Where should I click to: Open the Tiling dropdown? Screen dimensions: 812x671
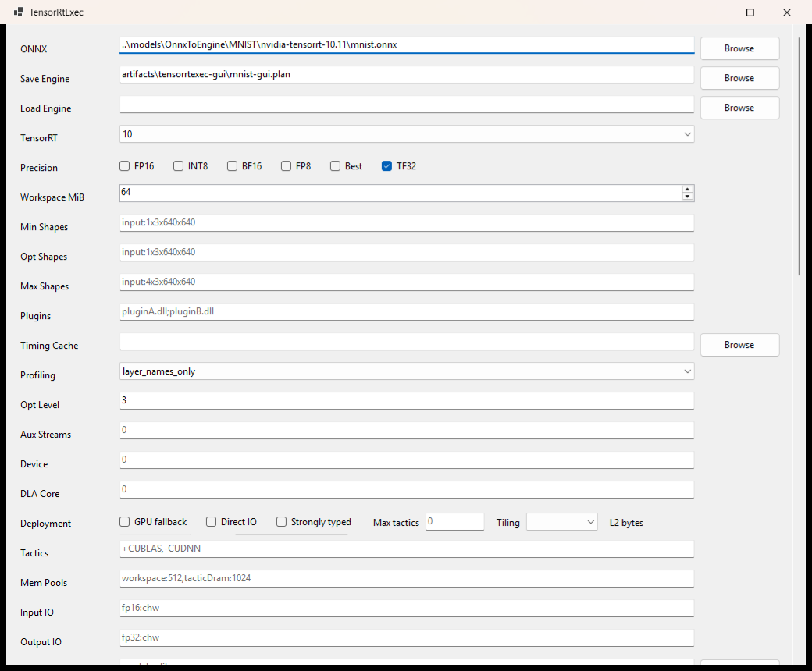tap(562, 523)
